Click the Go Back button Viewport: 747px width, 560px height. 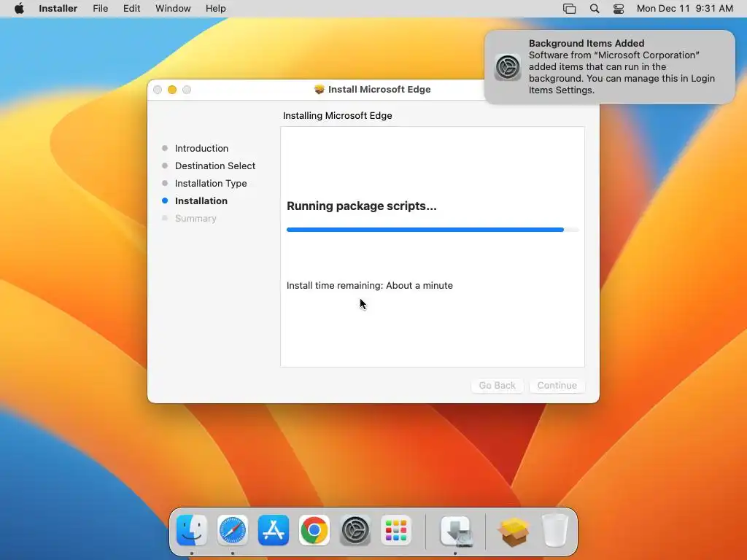click(498, 385)
